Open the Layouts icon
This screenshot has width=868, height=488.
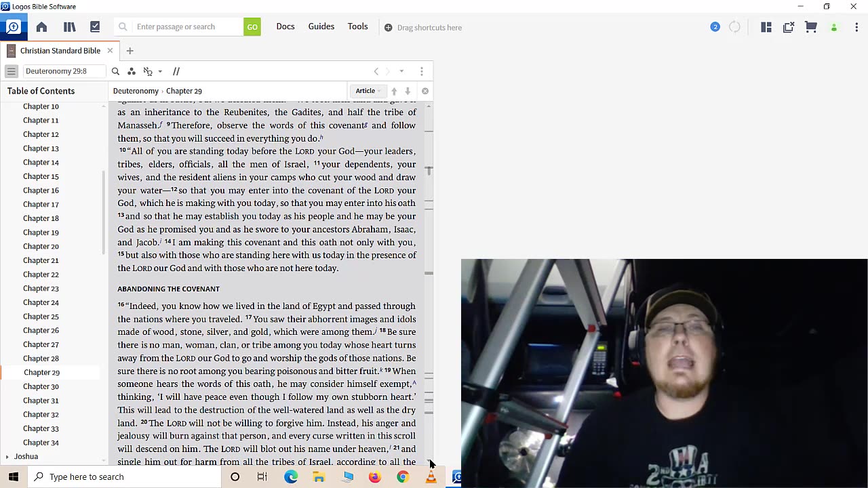click(x=766, y=27)
